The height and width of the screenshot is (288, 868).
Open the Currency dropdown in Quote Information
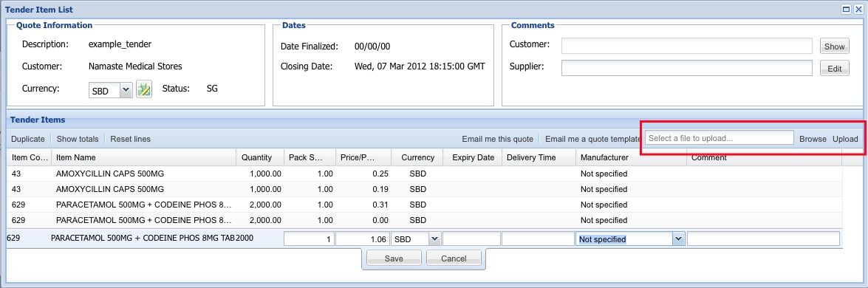pyautogui.click(x=126, y=90)
